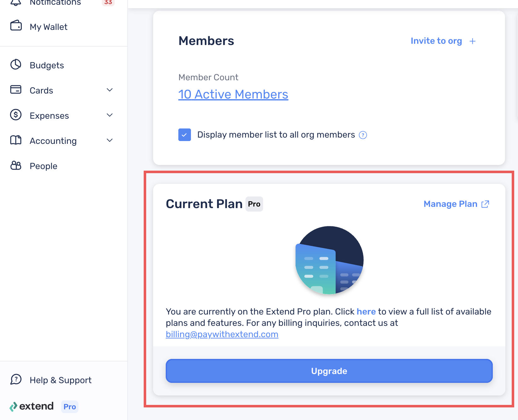Open the 10 Active Members link
Image resolution: width=518 pixels, height=420 pixels.
233,94
